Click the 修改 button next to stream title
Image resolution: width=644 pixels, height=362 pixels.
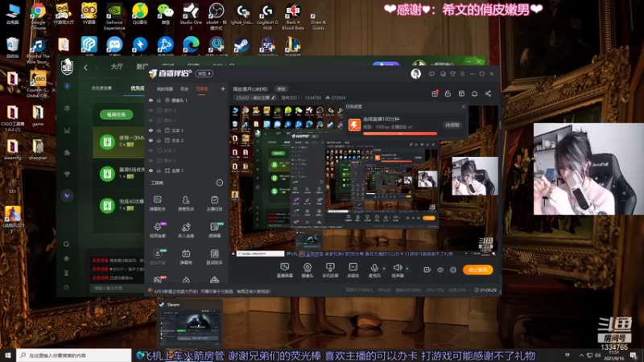pos(281,88)
